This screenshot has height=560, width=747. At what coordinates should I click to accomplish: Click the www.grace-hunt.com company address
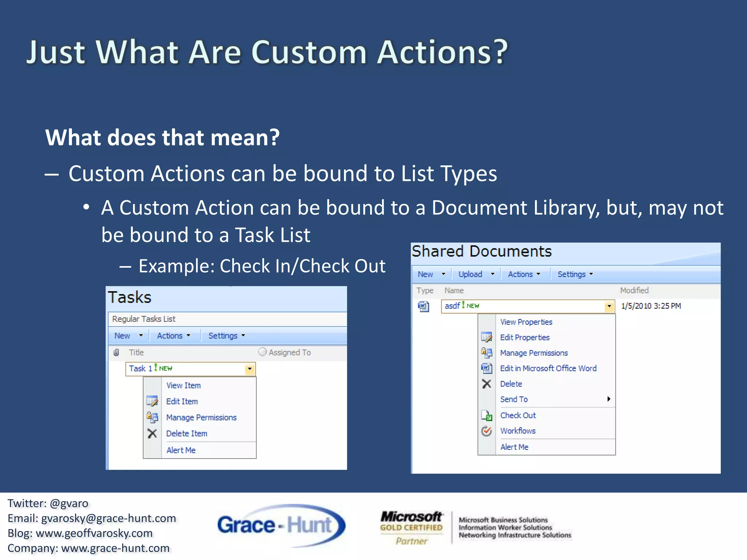tap(115, 548)
